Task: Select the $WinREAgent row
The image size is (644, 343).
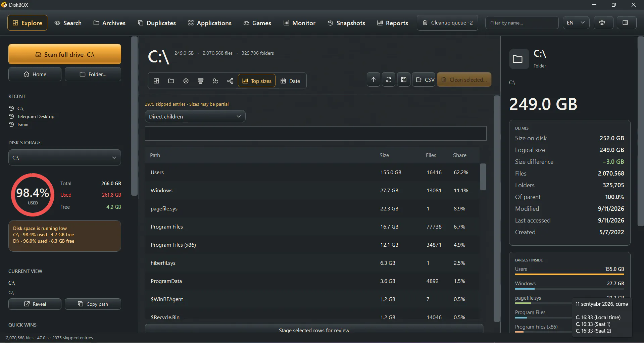Action: point(312,299)
